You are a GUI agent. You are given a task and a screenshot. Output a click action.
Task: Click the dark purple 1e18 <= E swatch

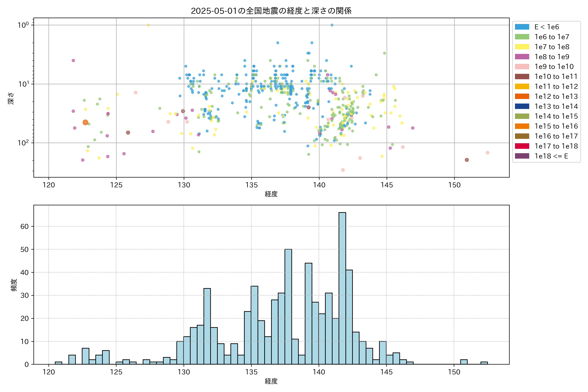522,156
